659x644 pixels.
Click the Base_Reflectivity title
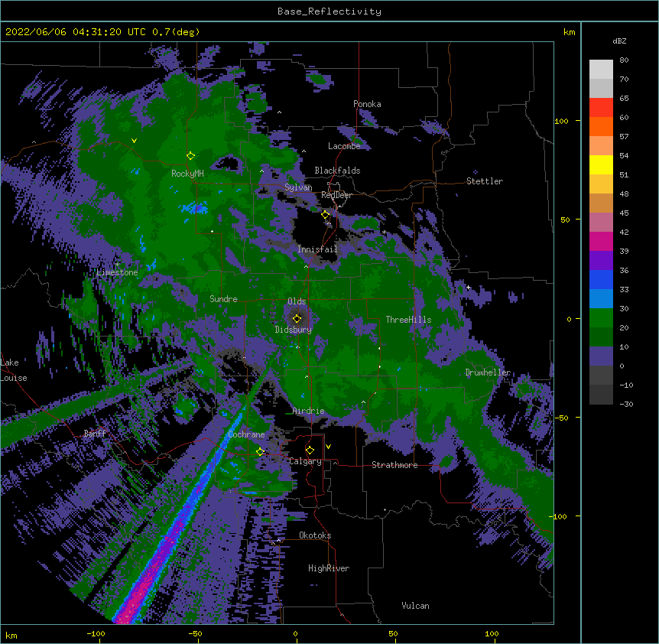click(329, 11)
